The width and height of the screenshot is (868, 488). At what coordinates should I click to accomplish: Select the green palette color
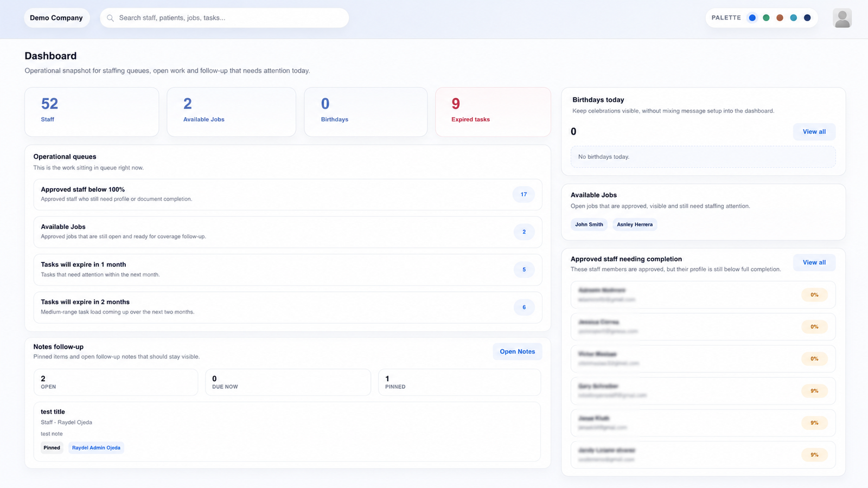click(766, 18)
